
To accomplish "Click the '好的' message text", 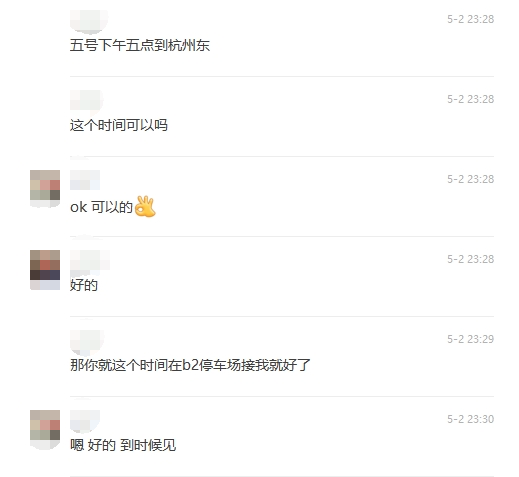I will [84, 285].
